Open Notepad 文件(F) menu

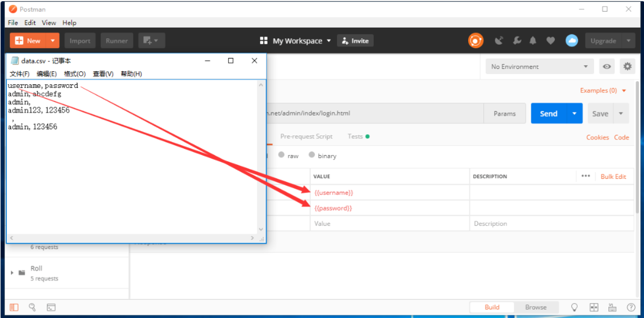pos(20,74)
